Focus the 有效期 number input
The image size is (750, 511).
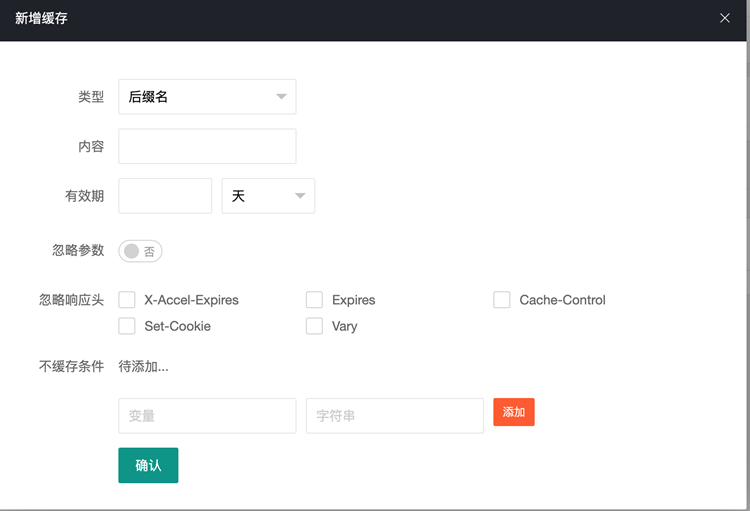pos(165,196)
